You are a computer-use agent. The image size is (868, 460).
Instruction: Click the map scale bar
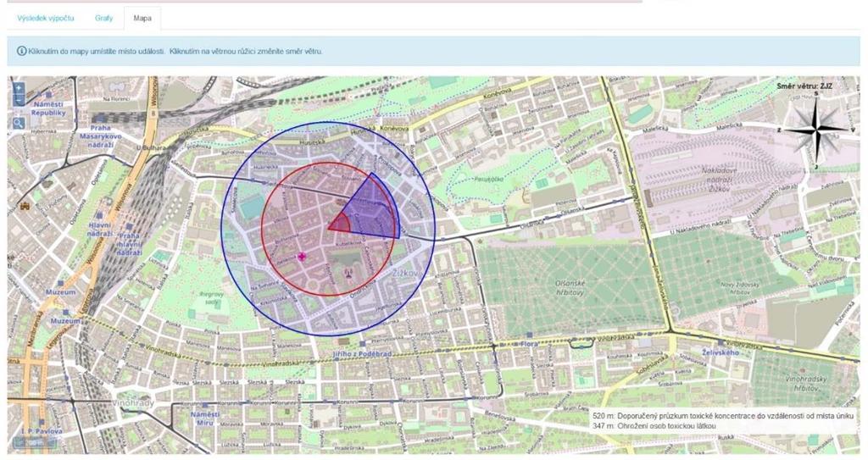[x=34, y=442]
